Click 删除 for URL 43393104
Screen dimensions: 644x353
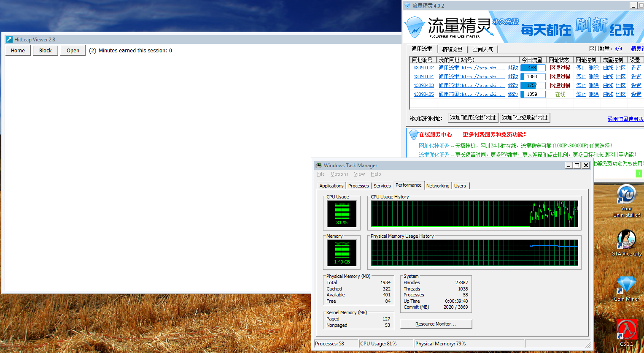pyautogui.click(x=593, y=76)
